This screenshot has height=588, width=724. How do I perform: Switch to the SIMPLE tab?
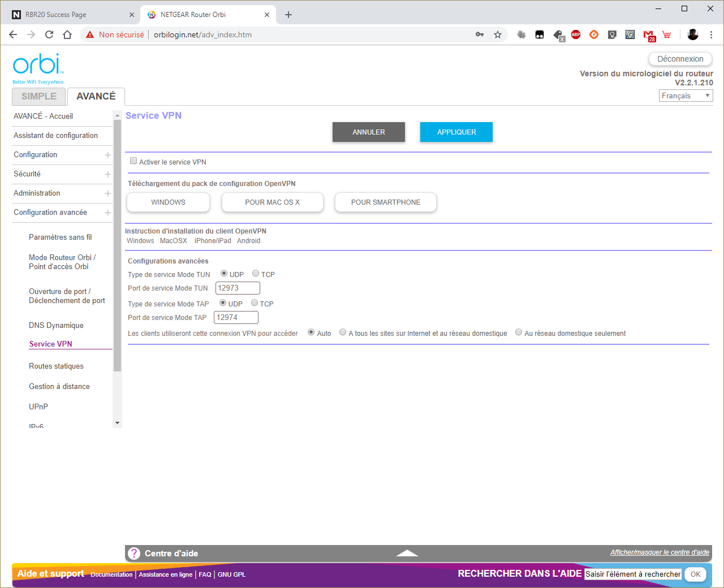[39, 97]
